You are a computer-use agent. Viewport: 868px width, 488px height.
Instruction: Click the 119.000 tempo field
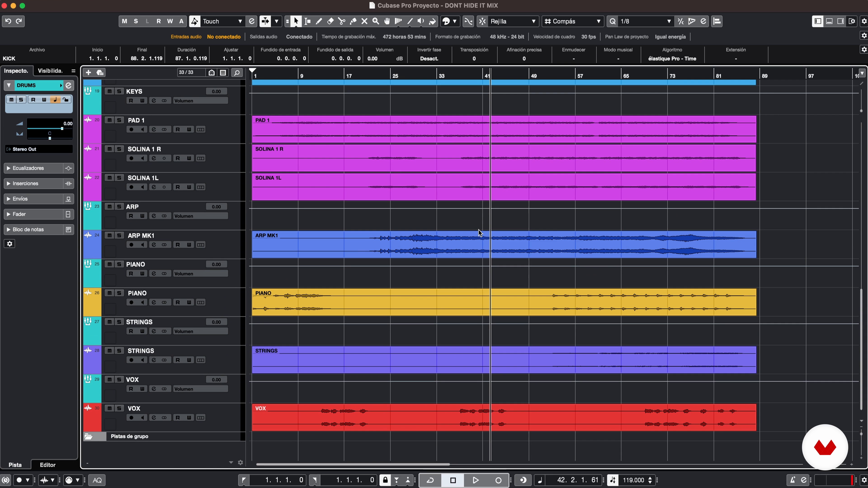point(633,480)
